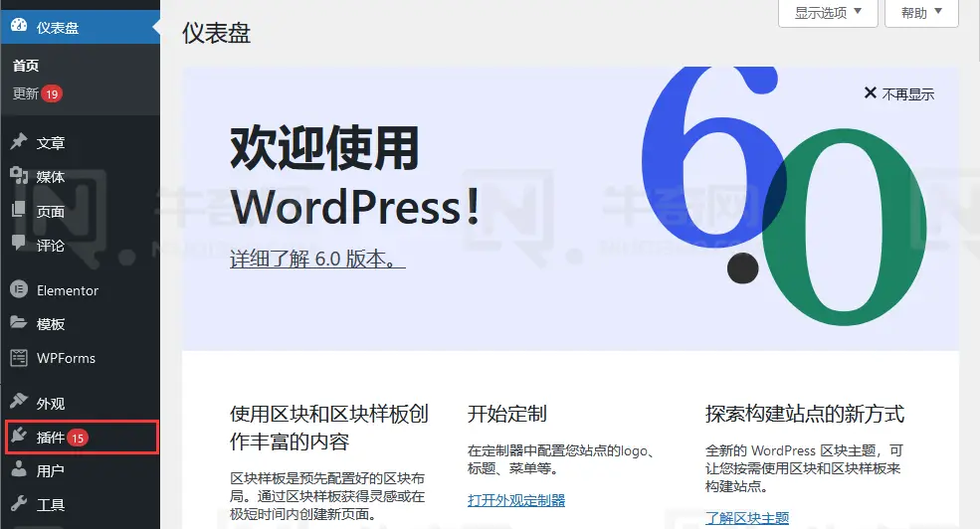Dismiss the welcome panel via 不再显示
The height and width of the screenshot is (529, 980).
(x=898, y=93)
